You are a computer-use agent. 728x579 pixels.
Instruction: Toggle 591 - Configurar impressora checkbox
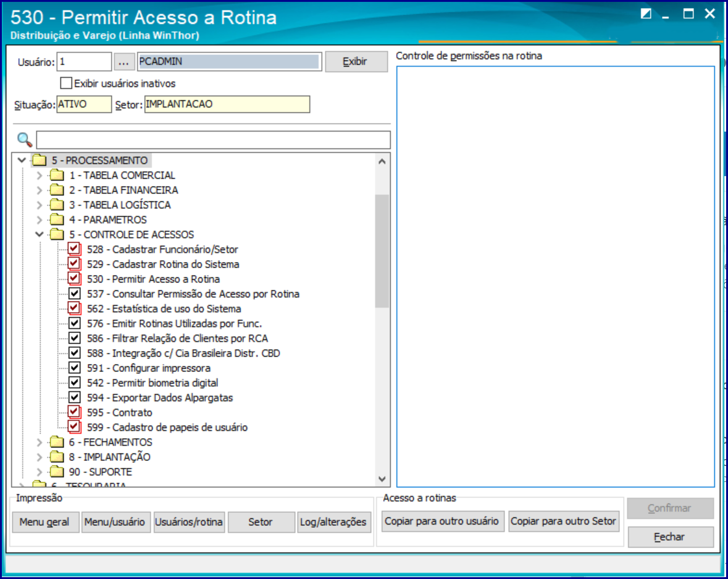click(x=74, y=368)
